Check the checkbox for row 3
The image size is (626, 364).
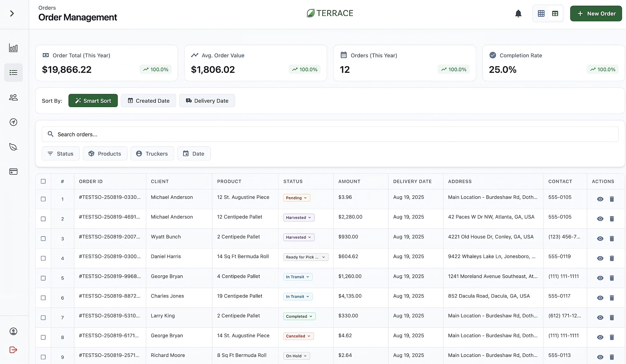[43, 238]
